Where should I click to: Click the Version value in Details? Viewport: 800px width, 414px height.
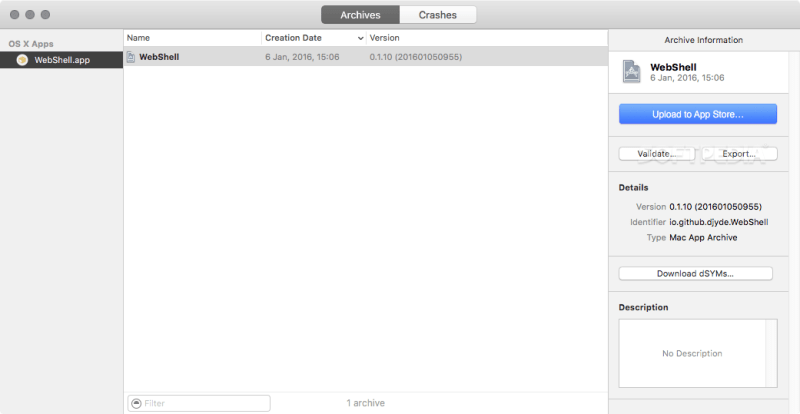715,207
